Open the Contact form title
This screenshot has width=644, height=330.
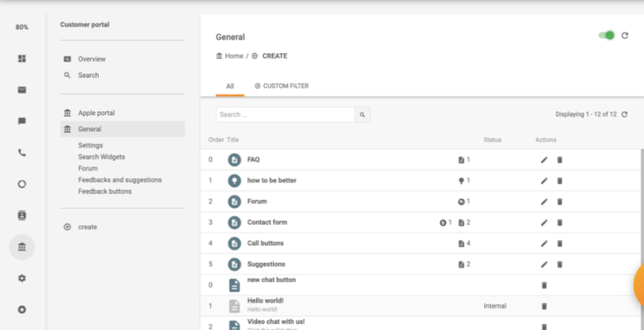[267, 222]
